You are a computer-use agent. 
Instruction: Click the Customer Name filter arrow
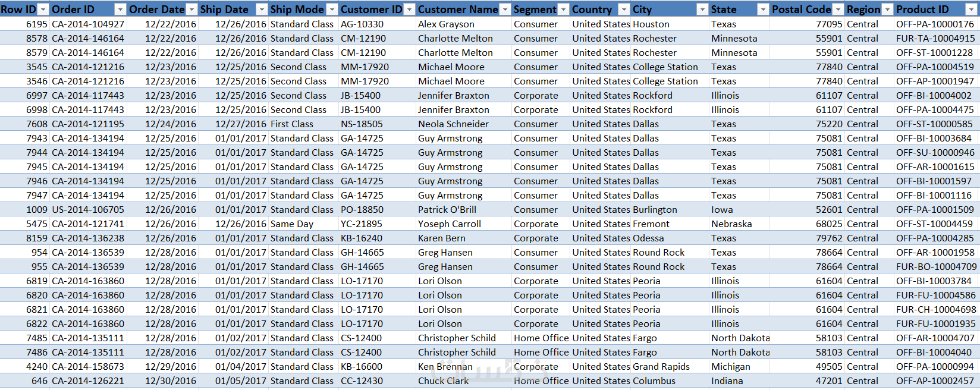[505, 10]
